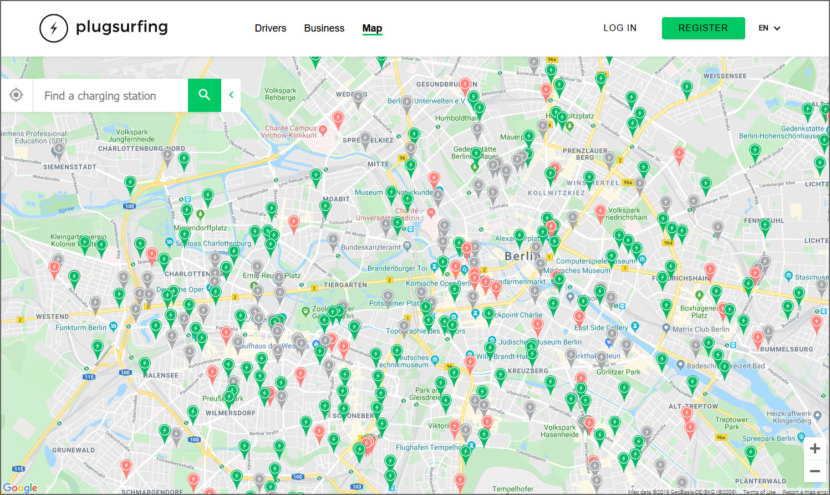
Task: Select green pin below Funkturm Berlin label
Action: pos(97,348)
